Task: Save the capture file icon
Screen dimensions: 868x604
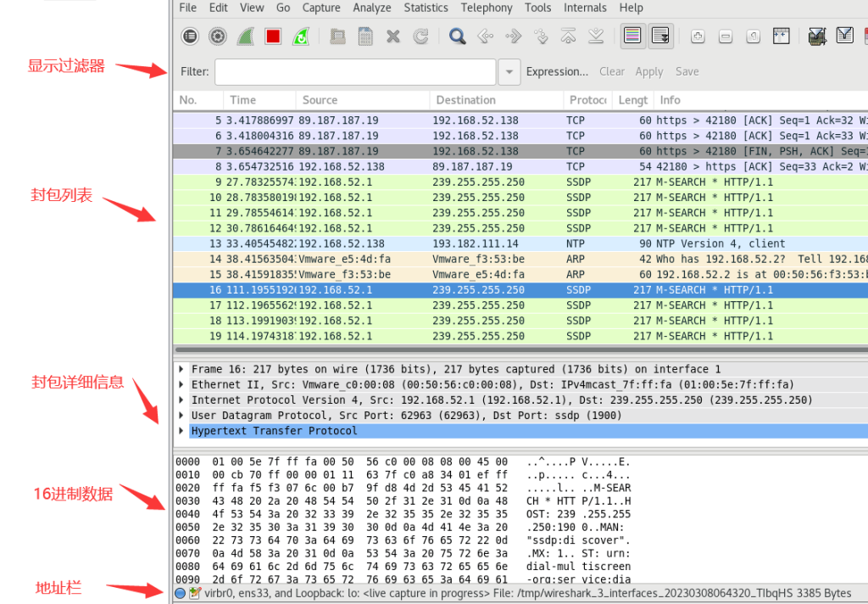Action: pyautogui.click(x=365, y=36)
